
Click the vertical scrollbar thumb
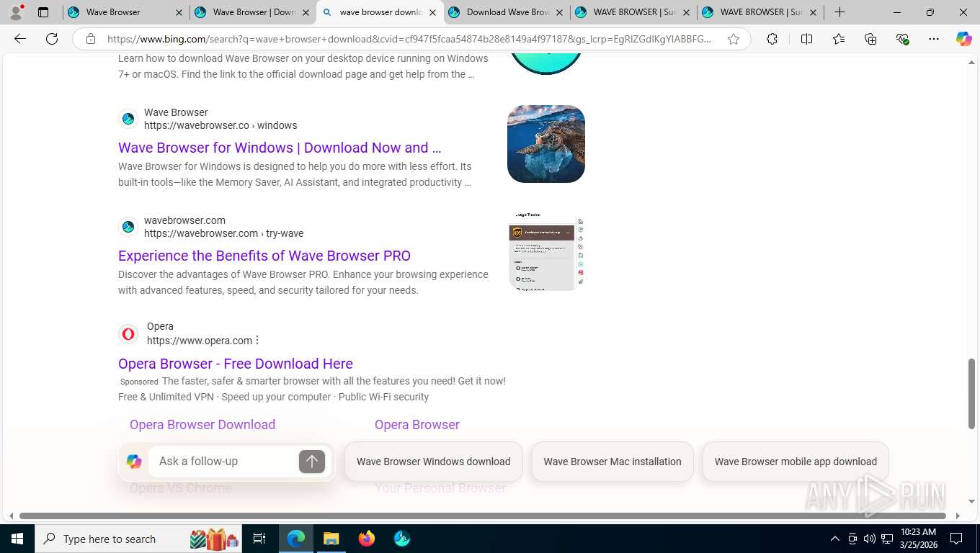click(972, 393)
